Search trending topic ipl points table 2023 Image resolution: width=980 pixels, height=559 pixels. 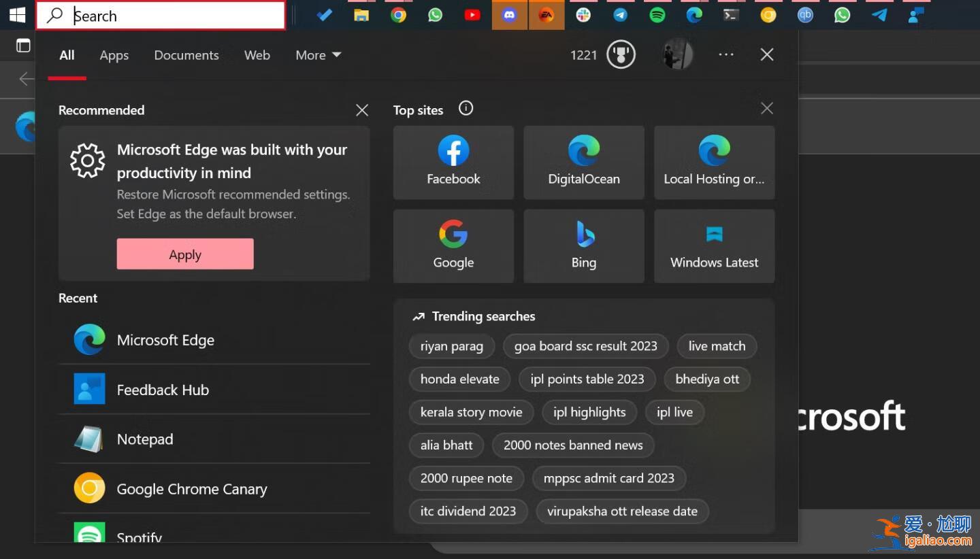click(587, 379)
